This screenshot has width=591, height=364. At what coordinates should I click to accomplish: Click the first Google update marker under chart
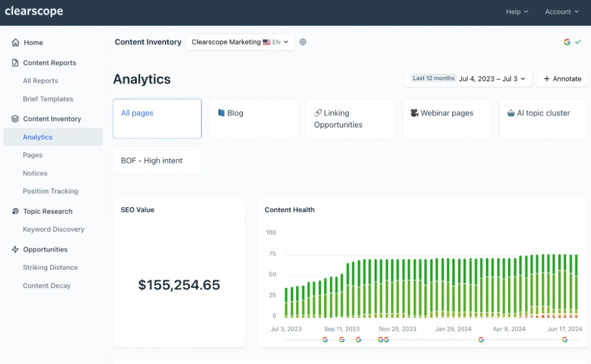(325, 340)
